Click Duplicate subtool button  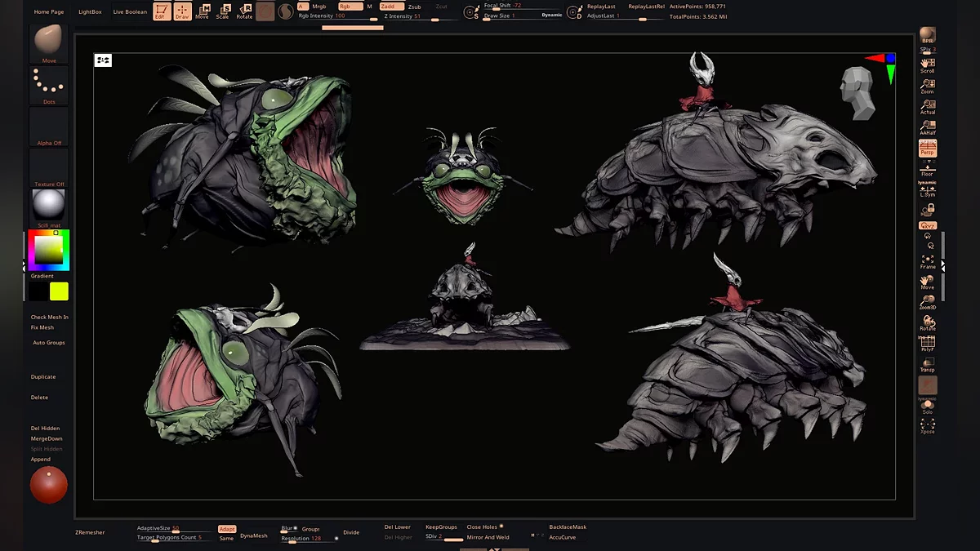pos(43,377)
